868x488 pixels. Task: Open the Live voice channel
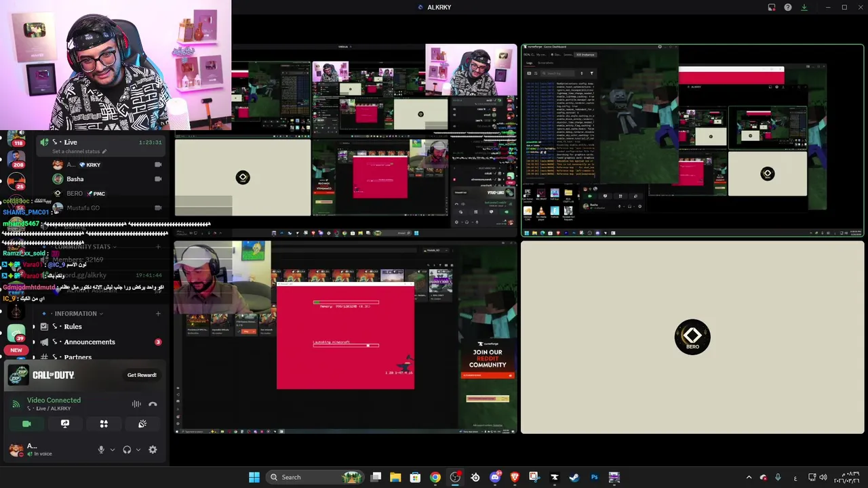pos(102,142)
